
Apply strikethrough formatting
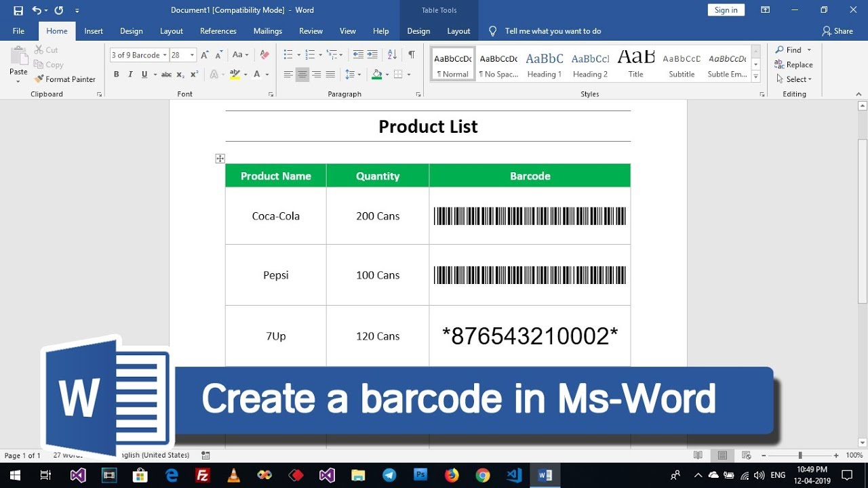[166, 75]
